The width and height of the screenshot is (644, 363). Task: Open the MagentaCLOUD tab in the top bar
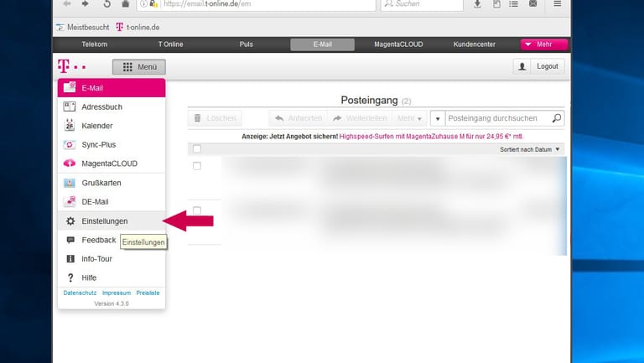click(398, 44)
